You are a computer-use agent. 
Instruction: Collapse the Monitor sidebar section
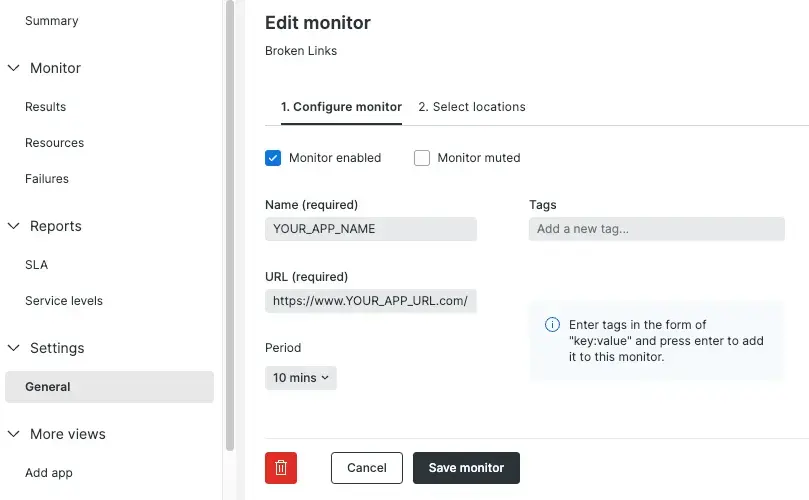pyautogui.click(x=14, y=68)
